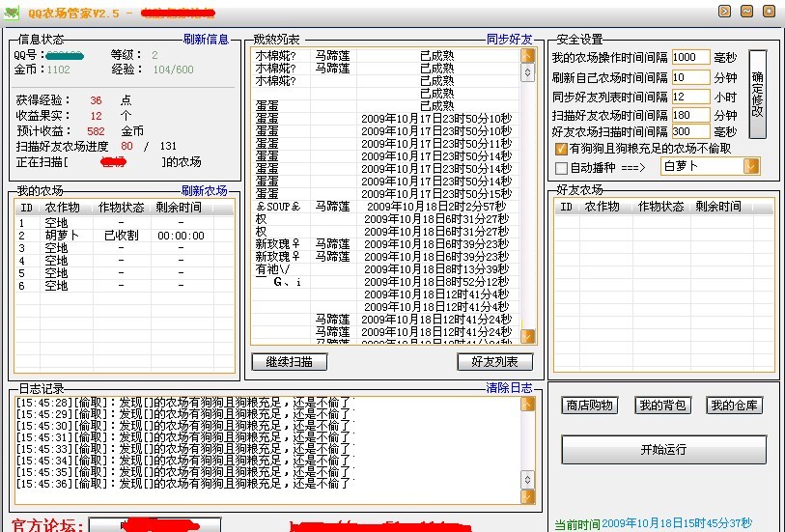The width and height of the screenshot is (785, 532).
Task: Select the &SOUP& 马蹄莲 row
Action: point(385,207)
